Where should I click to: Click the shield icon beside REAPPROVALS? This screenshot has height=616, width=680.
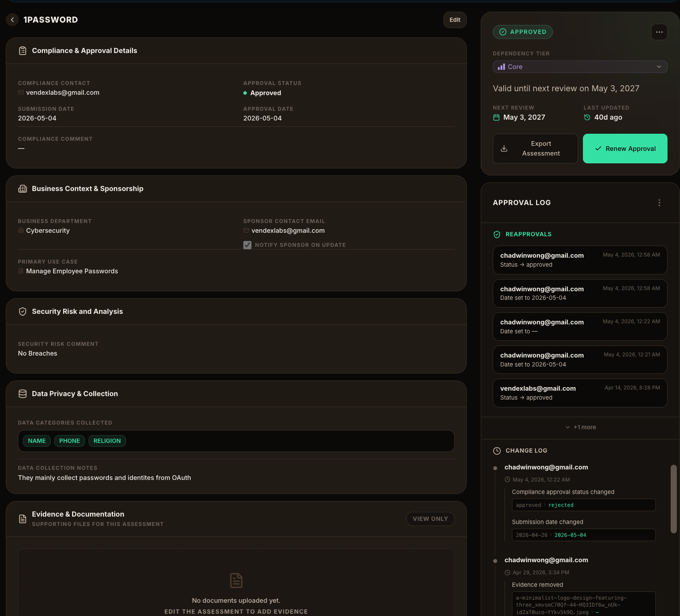coord(497,234)
